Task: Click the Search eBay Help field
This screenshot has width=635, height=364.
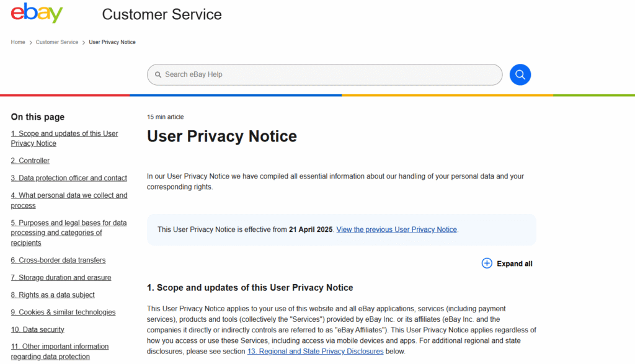Action: pyautogui.click(x=329, y=74)
